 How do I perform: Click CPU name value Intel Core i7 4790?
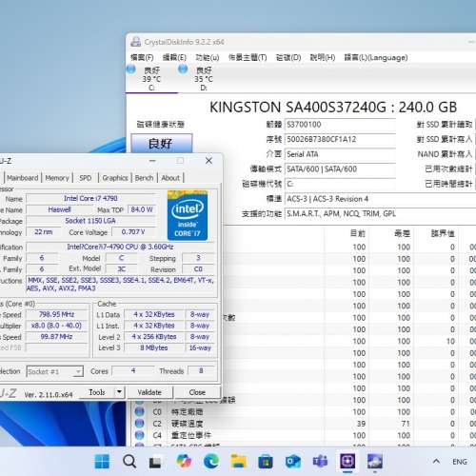pos(90,199)
